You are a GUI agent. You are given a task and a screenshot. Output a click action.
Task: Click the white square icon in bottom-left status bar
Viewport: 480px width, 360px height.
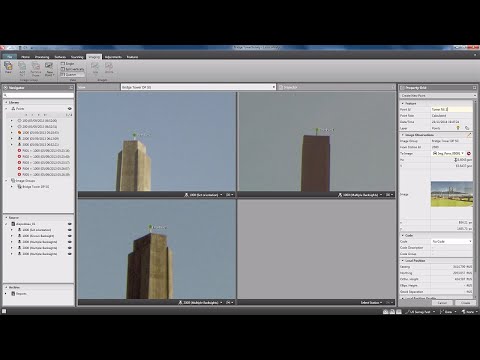point(4,311)
